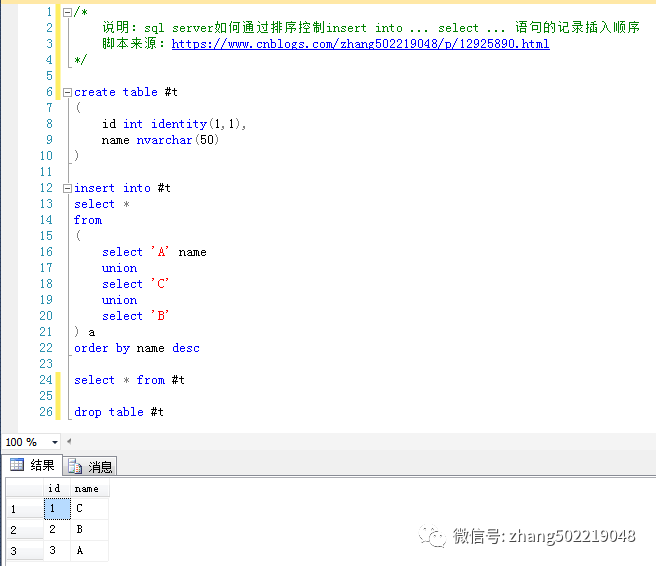This screenshot has width=656, height=566.
Task: Click the messages icon on 消息 tab
Action: point(75,466)
